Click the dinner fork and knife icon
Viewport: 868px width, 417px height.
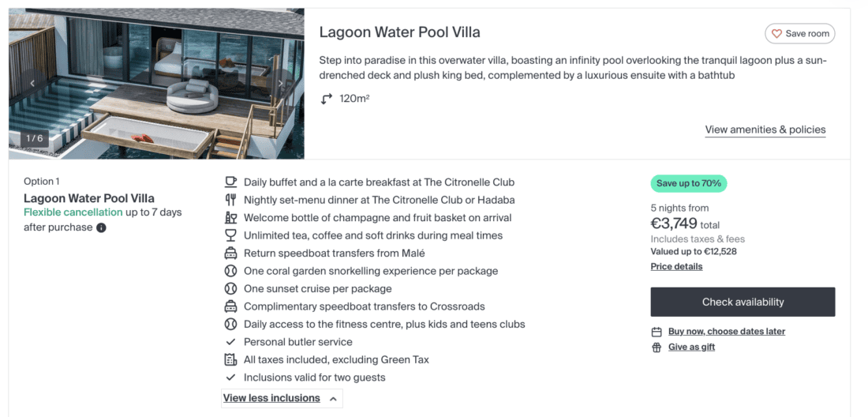(230, 200)
